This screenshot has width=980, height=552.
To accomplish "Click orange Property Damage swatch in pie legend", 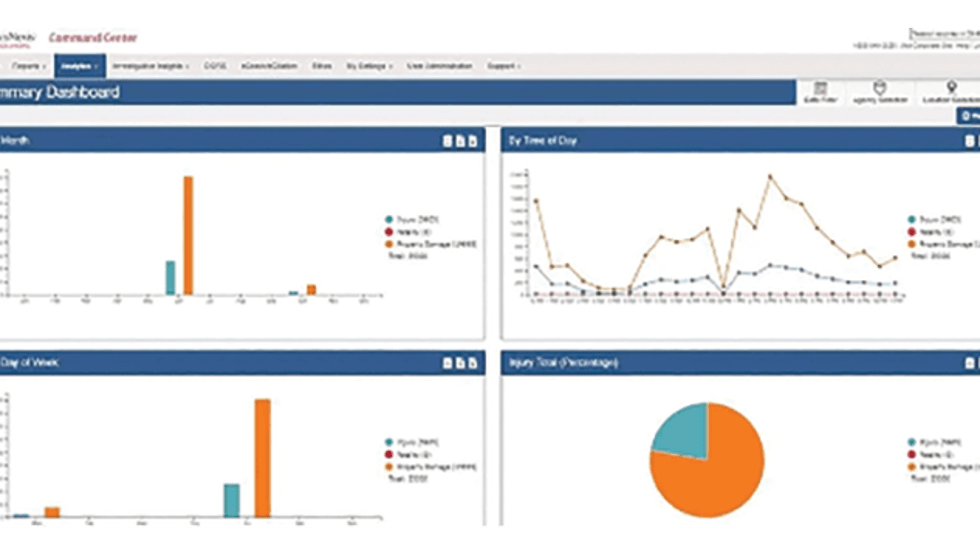I will pos(912,466).
